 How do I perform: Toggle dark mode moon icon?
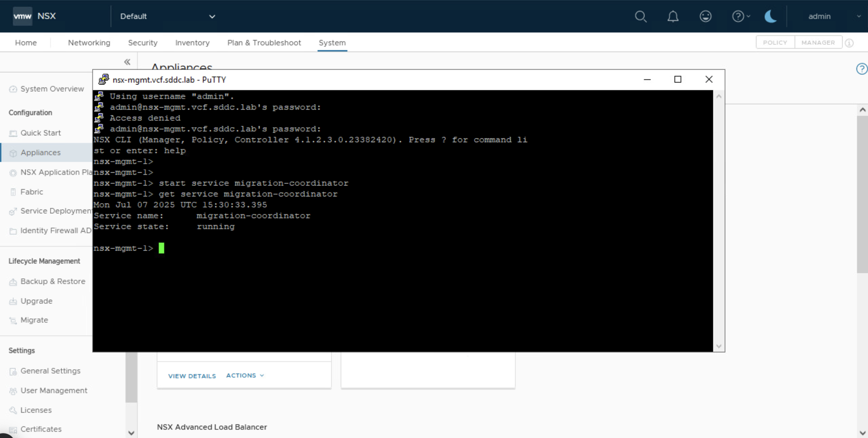(x=770, y=16)
